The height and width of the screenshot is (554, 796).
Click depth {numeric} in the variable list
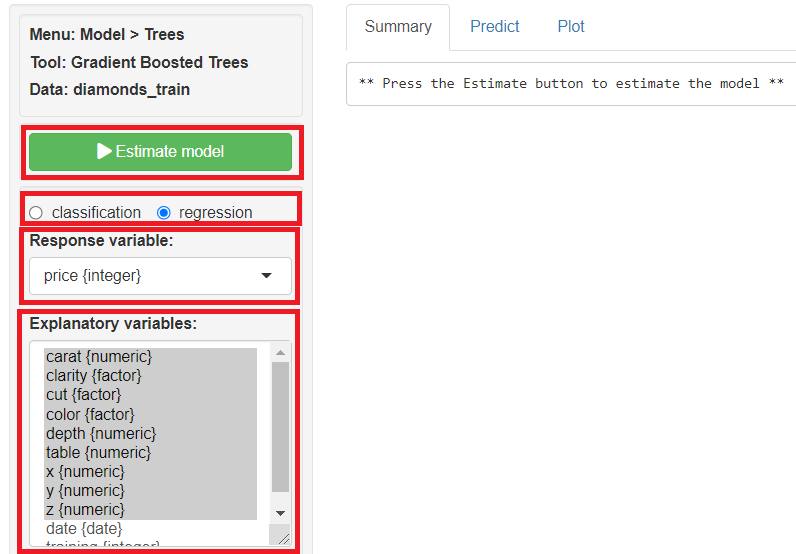point(101,433)
